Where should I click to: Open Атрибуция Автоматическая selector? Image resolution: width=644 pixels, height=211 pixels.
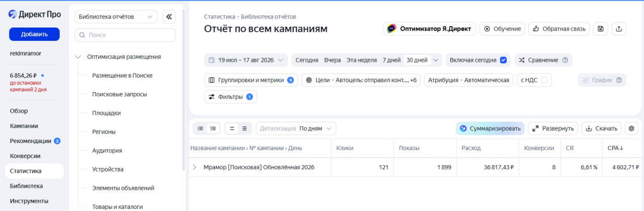pyautogui.click(x=469, y=80)
